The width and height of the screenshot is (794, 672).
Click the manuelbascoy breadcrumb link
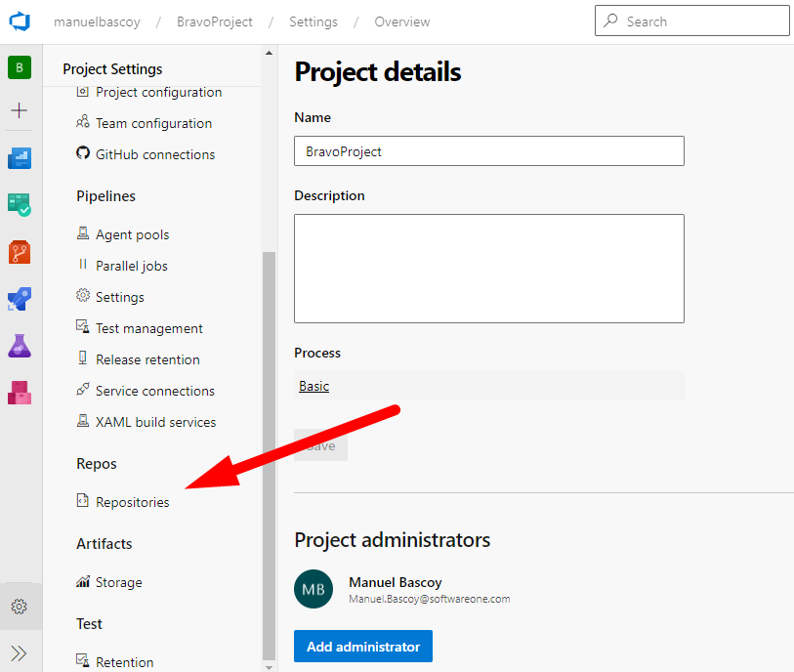[x=99, y=21]
